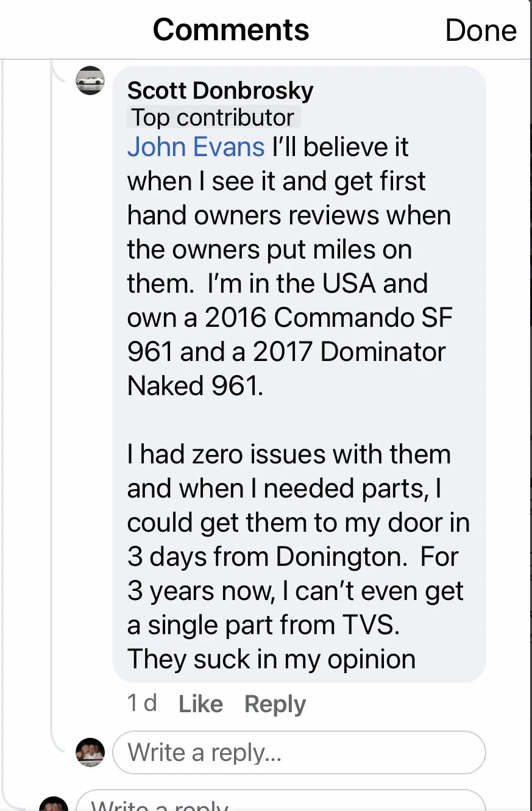532x811 pixels.
Task: Open the John Evans mention link
Action: tap(196, 147)
